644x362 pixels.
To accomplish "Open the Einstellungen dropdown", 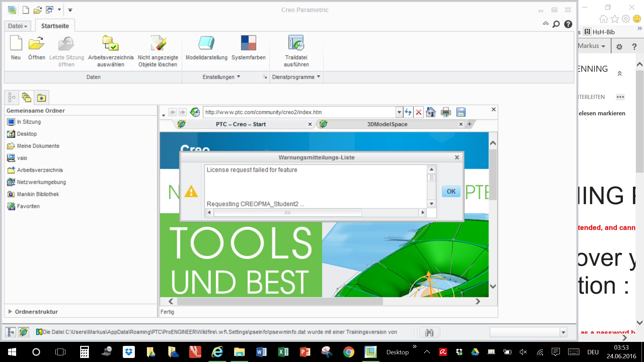I will coord(221,77).
